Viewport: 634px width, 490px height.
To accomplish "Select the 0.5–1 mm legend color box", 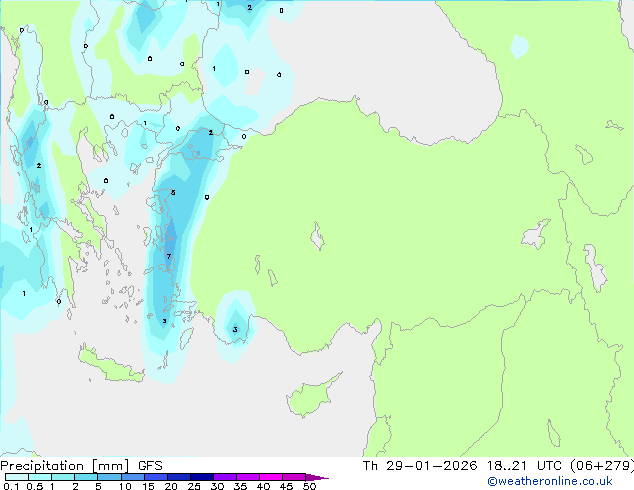I will (x=40, y=477).
